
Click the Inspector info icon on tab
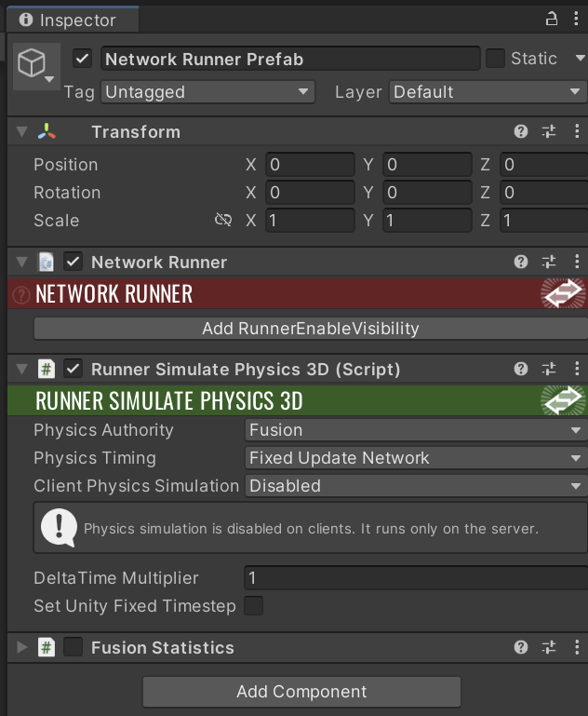click(x=26, y=20)
